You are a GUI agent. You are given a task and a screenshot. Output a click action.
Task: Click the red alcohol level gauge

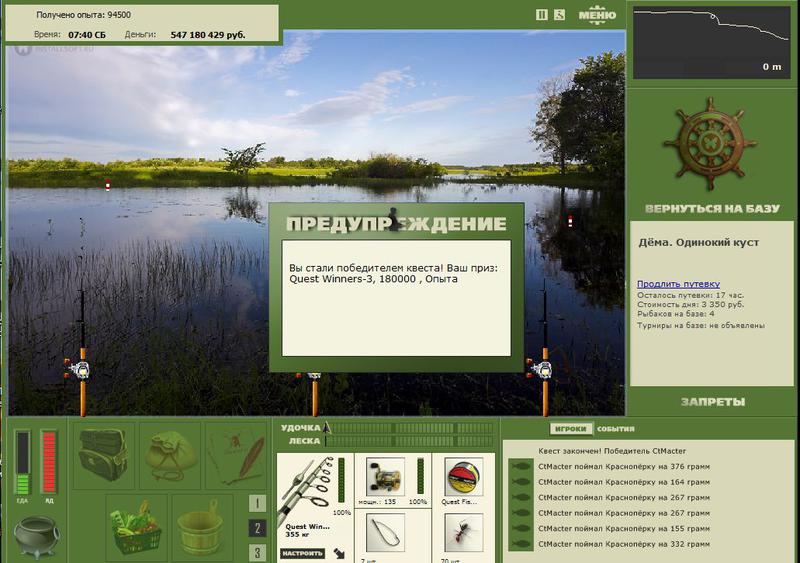[x=49, y=463]
